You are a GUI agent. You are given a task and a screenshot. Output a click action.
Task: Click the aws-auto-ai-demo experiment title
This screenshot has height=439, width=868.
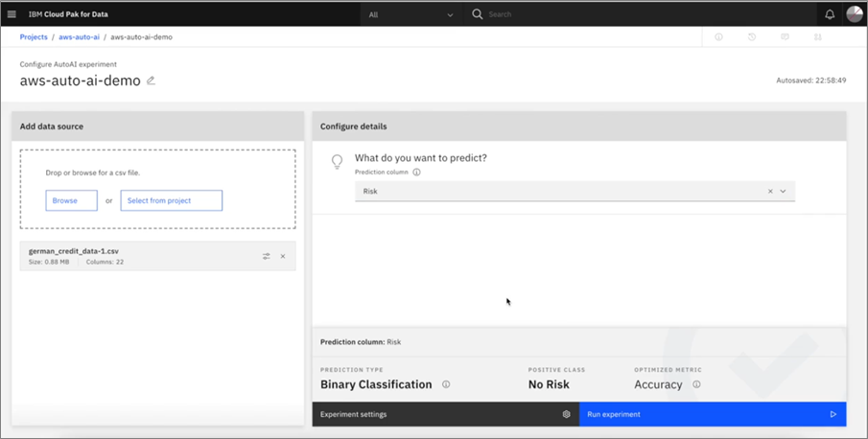coord(81,81)
